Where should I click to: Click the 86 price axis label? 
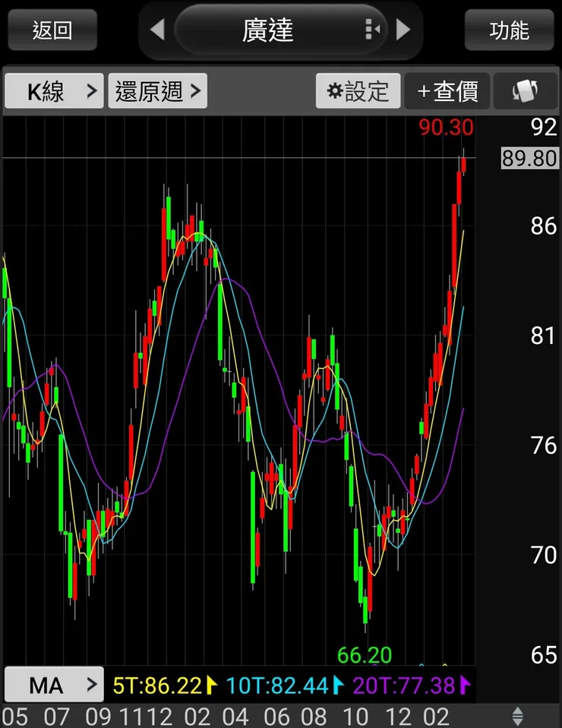click(544, 226)
